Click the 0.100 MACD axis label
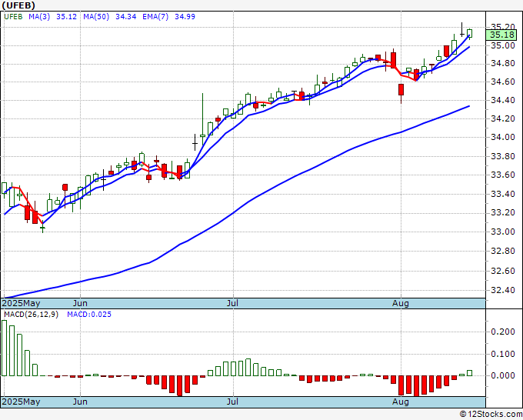This screenshot has width=523, height=420. point(503,354)
